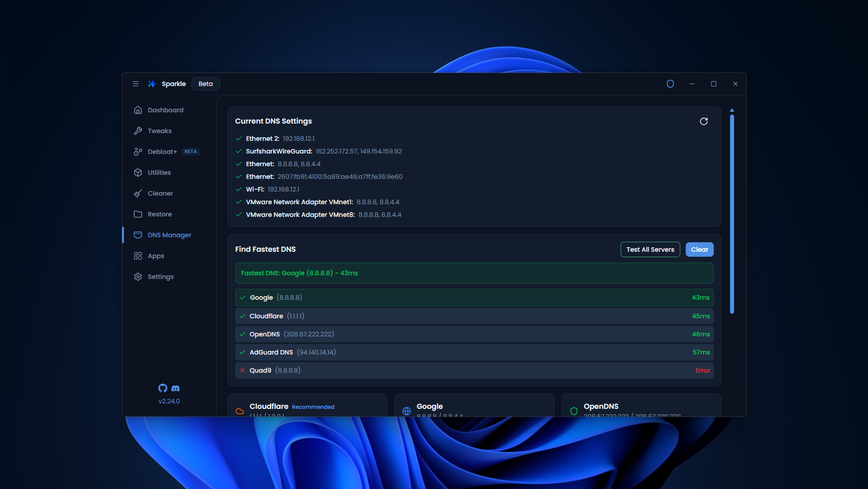Image resolution: width=868 pixels, height=489 pixels.
Task: Navigate to Apps page
Action: coord(156,256)
